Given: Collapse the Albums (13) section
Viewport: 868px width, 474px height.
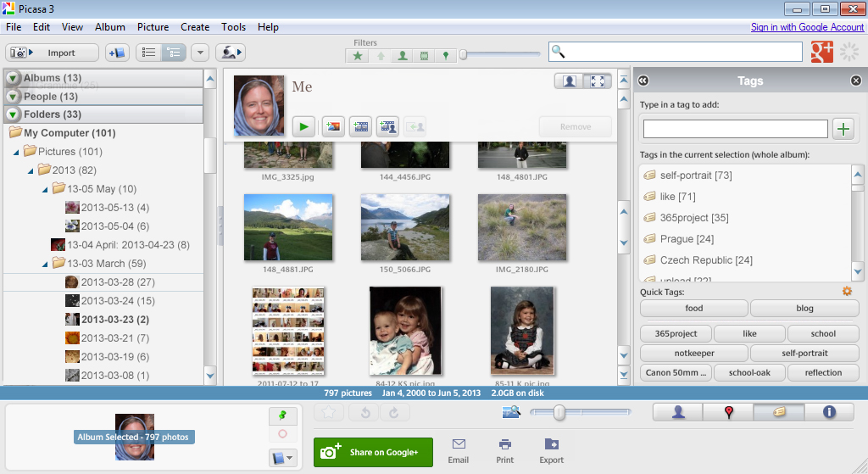Looking at the screenshot, I should click(13, 78).
